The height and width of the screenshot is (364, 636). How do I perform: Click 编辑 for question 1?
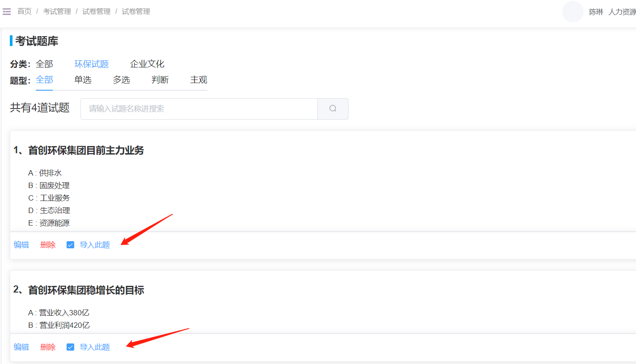pos(21,245)
